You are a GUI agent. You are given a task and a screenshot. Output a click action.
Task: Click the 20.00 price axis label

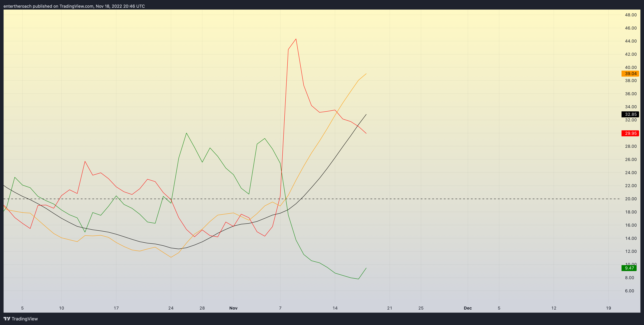tap(631, 199)
